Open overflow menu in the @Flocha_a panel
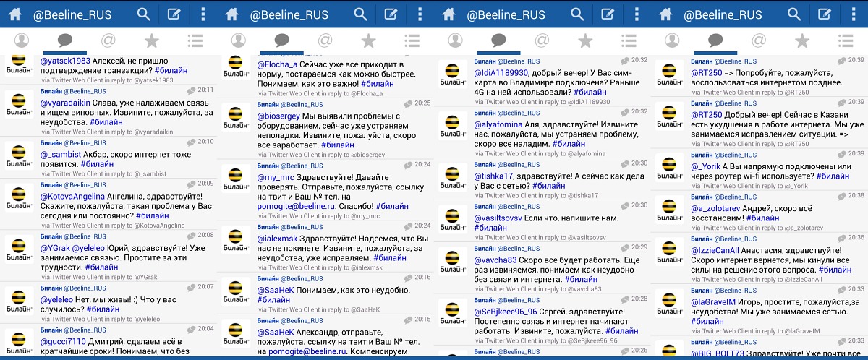Image resolution: width=868 pixels, height=360 pixels. pos(420,14)
